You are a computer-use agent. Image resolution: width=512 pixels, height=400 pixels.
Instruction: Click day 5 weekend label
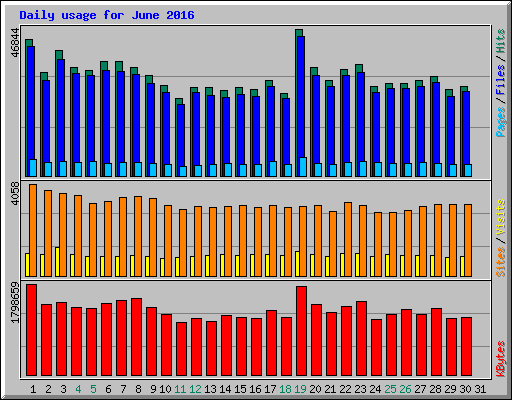click(x=93, y=389)
